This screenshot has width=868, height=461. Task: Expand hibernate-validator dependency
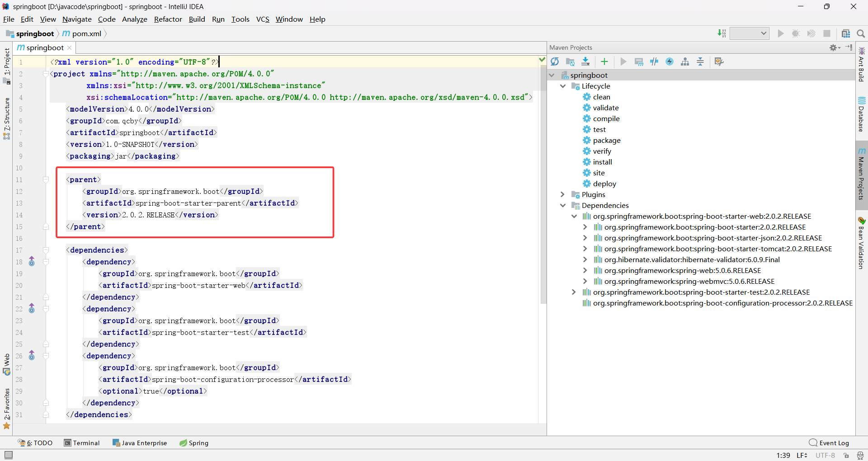[x=585, y=259]
